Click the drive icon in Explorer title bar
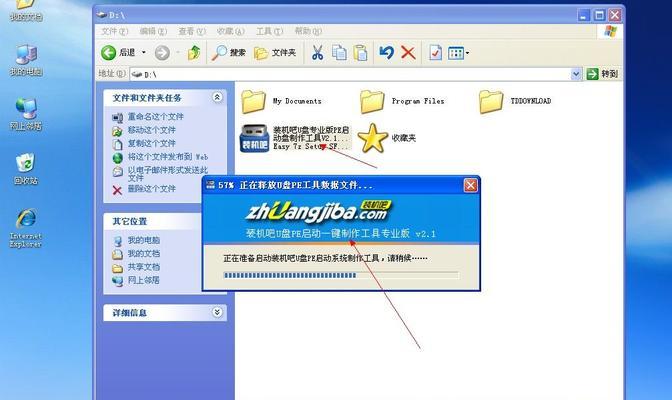The image size is (672, 400). pyautogui.click(x=102, y=15)
